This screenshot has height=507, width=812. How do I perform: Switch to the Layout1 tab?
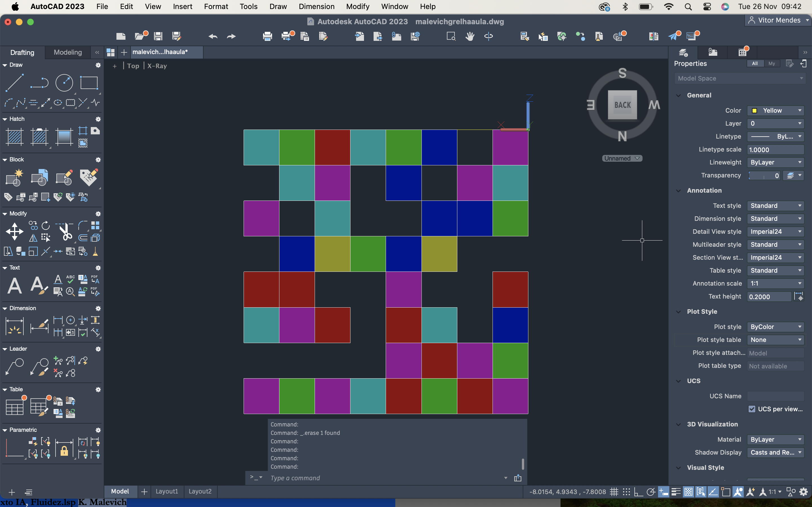pos(167,491)
